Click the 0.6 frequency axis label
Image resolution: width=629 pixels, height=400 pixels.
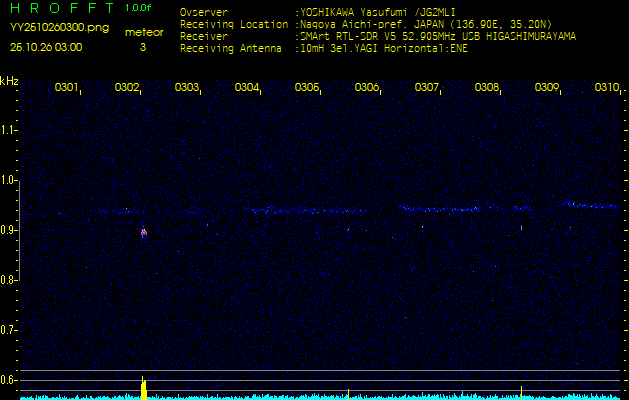(x=9, y=380)
